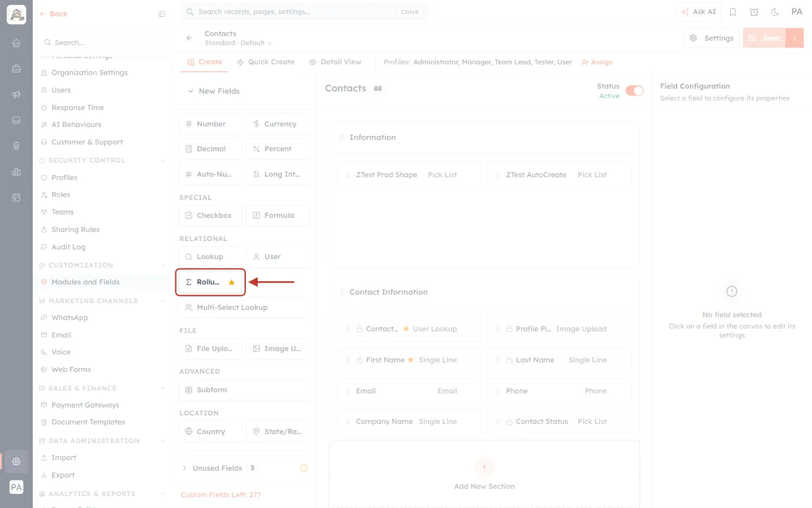Open the bar chart reports icon

16,172
